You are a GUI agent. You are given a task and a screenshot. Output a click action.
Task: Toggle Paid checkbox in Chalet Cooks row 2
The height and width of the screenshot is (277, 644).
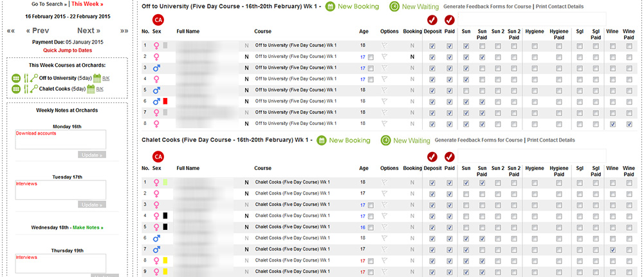[450, 194]
